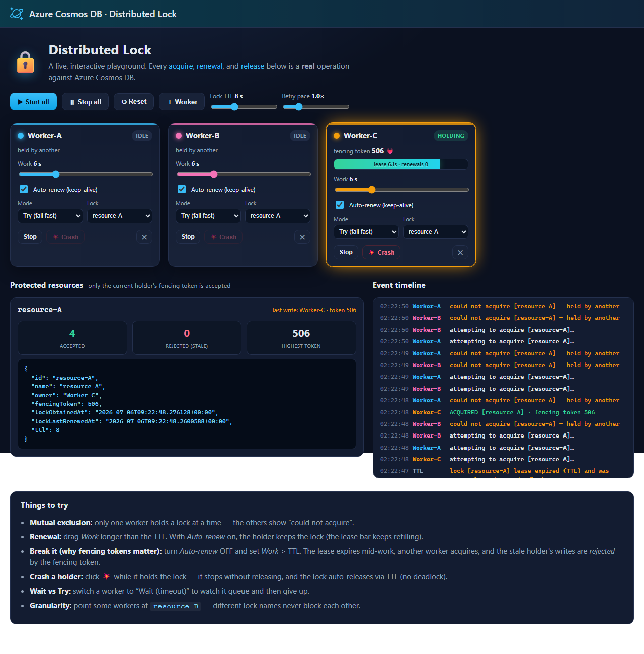Click the Stop all button
The image size is (644, 654).
85,102
